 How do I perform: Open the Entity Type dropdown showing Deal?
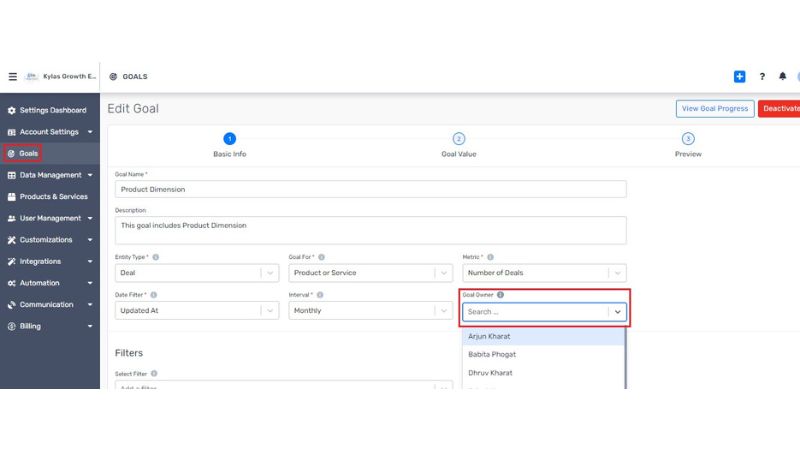197,273
